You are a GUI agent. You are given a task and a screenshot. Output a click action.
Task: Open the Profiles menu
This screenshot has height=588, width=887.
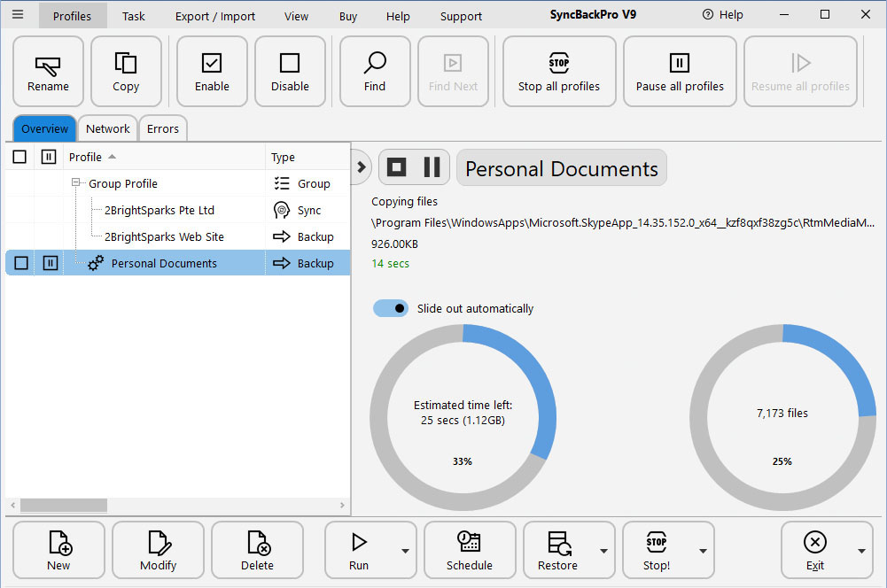(72, 16)
